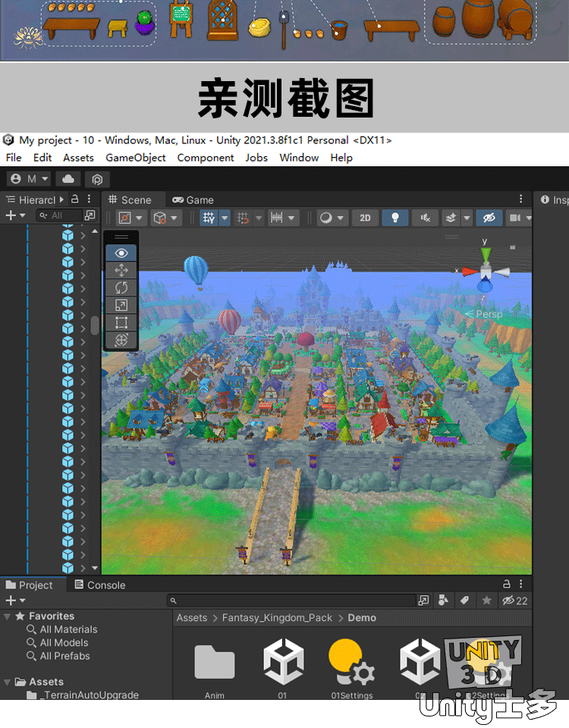Collapse the Favorites tree section
This screenshot has width=569, height=728.
[x=8, y=617]
